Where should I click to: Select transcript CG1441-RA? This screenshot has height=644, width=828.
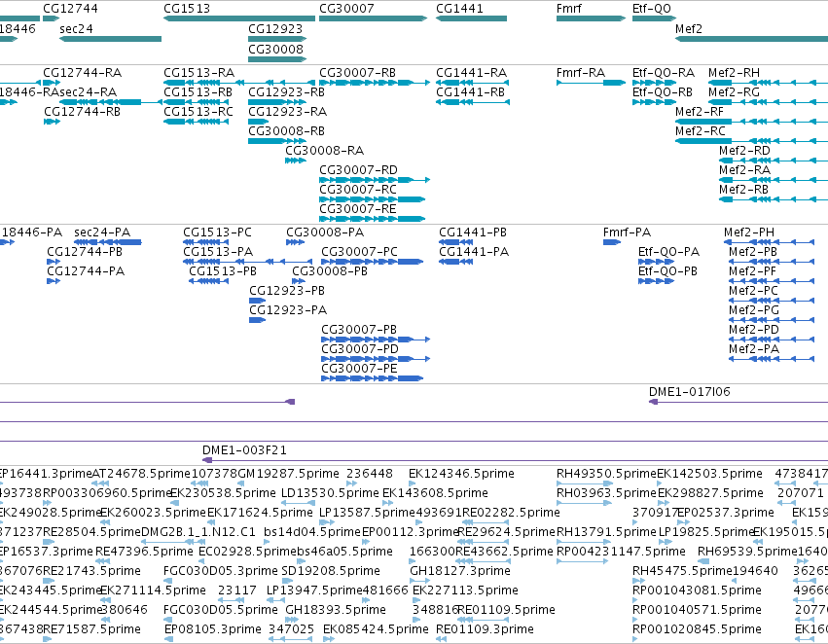pos(472,72)
